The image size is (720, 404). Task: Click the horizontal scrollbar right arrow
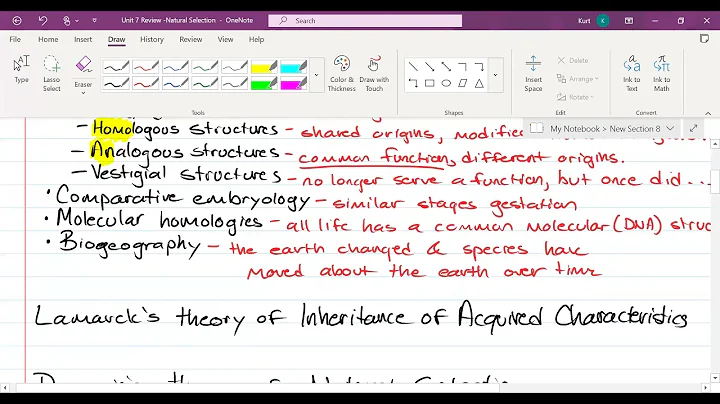706,388
